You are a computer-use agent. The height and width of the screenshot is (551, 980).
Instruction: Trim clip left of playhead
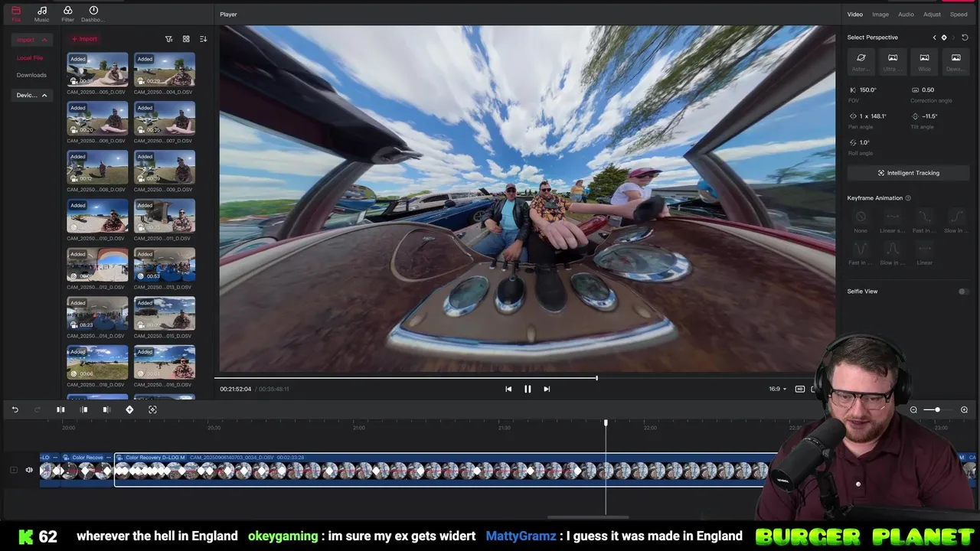(84, 409)
